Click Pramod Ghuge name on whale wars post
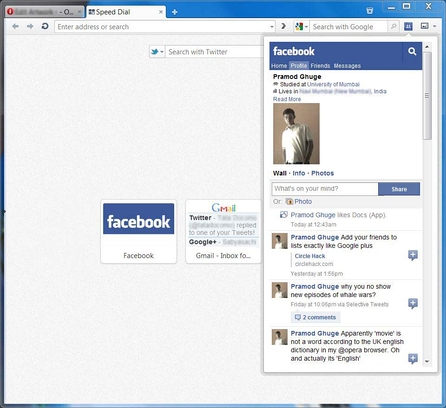Viewport: 446px width, 408px height. coord(315,287)
